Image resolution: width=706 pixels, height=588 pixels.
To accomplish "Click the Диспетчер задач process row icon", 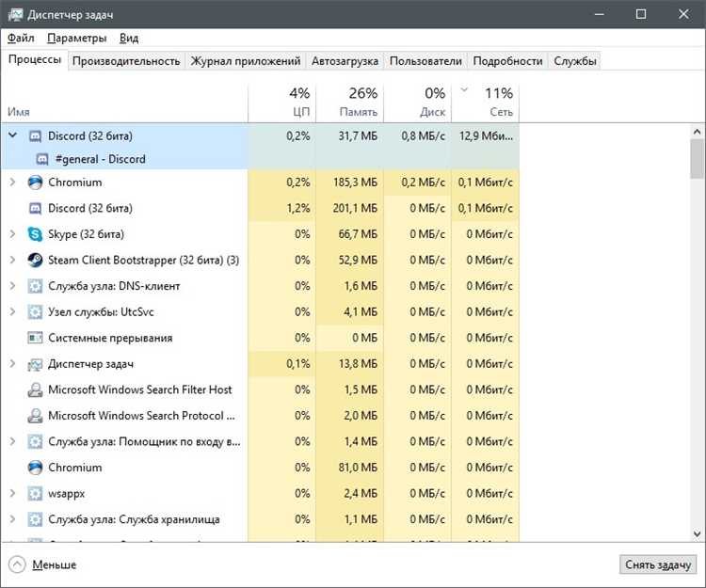I will pyautogui.click(x=35, y=364).
